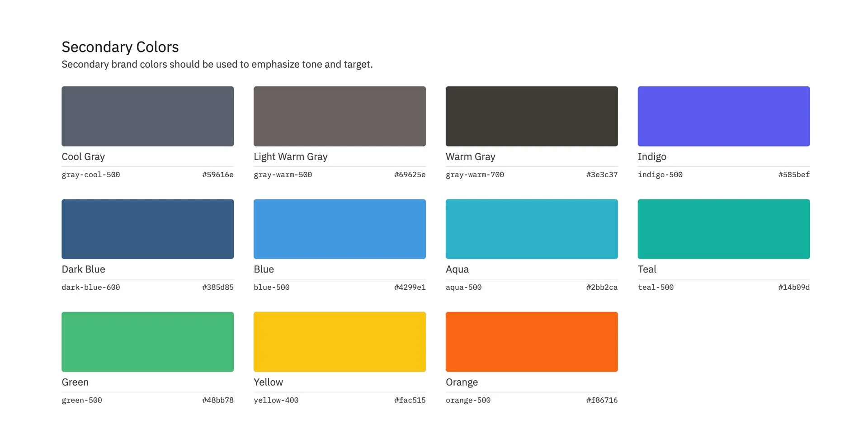Click the 'Teal' label
Image resolution: width=868 pixels, height=434 pixels.
(x=647, y=269)
